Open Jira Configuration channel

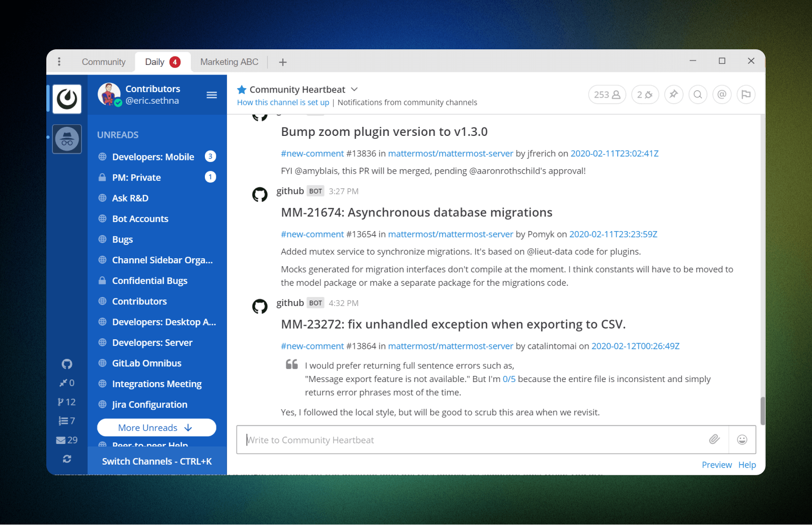click(x=157, y=404)
